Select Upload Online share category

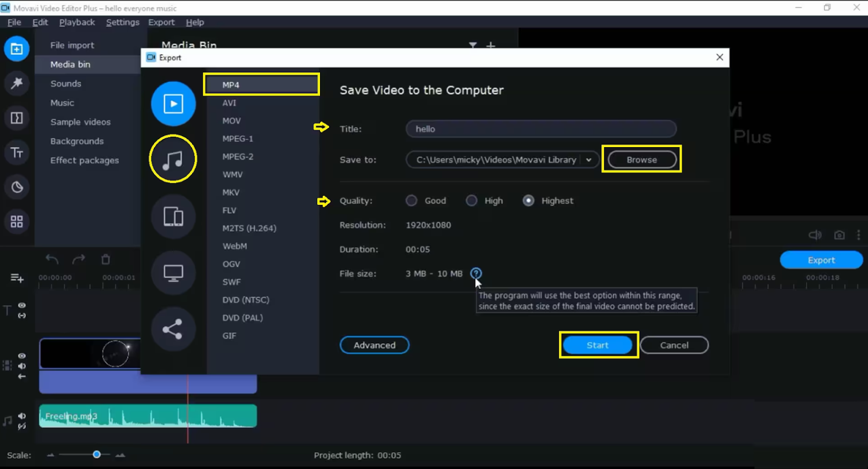(x=173, y=329)
